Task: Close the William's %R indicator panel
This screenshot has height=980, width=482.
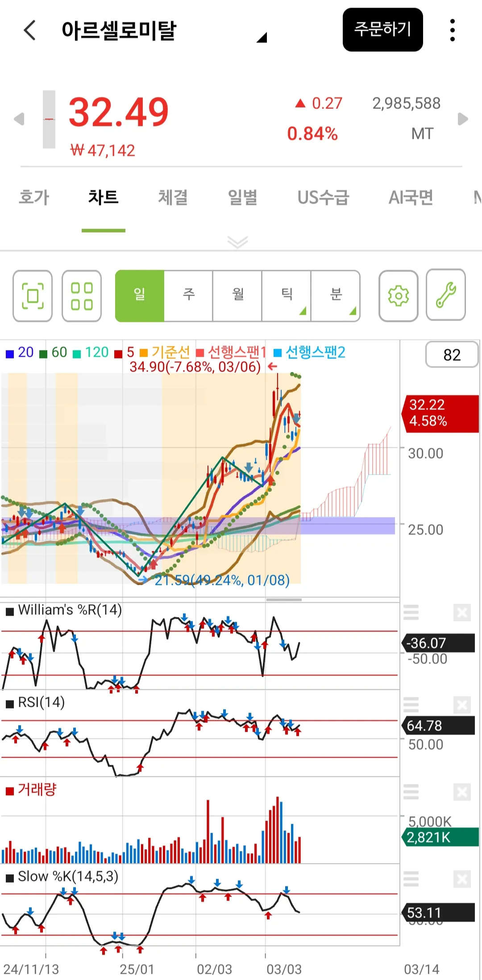Action: coord(462,613)
